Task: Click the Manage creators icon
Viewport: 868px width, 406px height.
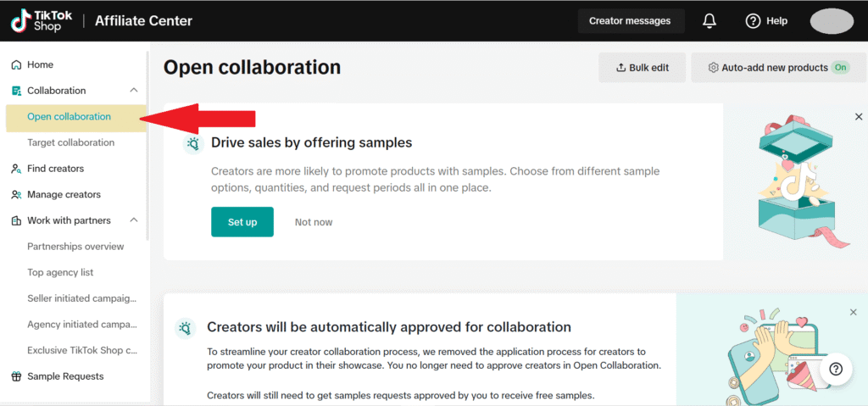Action: (16, 195)
